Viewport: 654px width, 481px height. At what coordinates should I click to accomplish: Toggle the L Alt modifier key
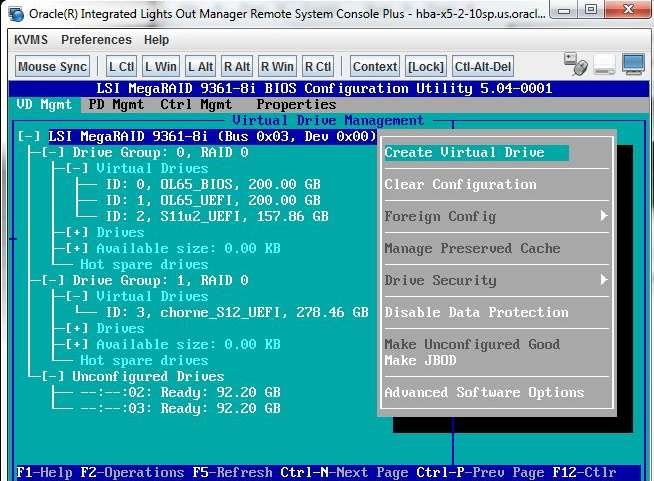point(200,66)
